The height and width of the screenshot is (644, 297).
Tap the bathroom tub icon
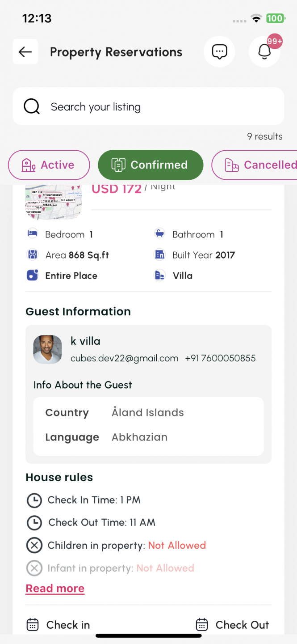tap(159, 234)
